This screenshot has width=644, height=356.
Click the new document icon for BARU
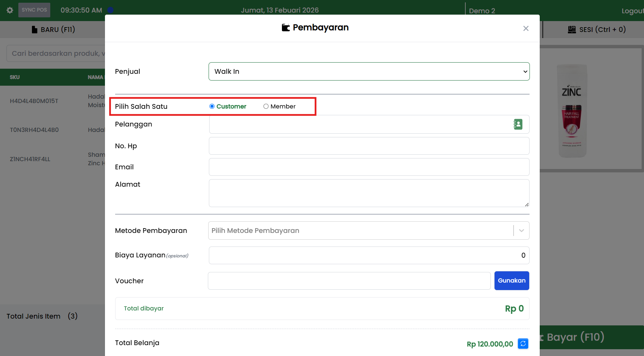coord(34,30)
